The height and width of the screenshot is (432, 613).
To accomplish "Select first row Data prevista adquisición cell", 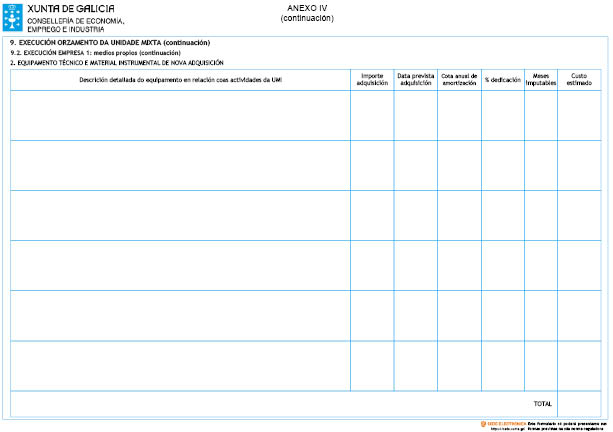I will (415, 115).
